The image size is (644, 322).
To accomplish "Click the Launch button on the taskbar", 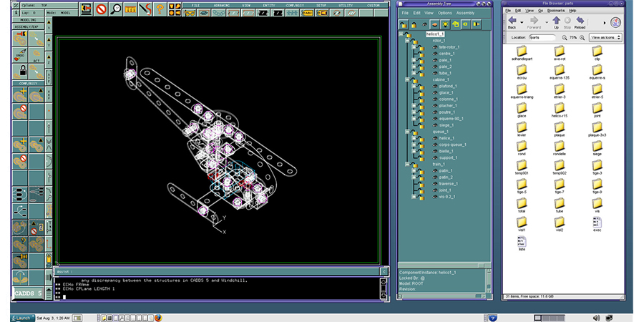I will click(x=23, y=317).
